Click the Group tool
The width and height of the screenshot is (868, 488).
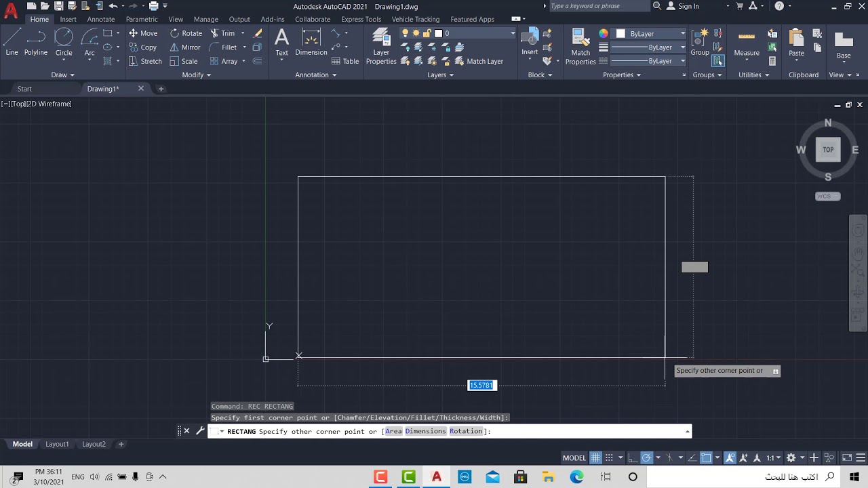(x=700, y=42)
